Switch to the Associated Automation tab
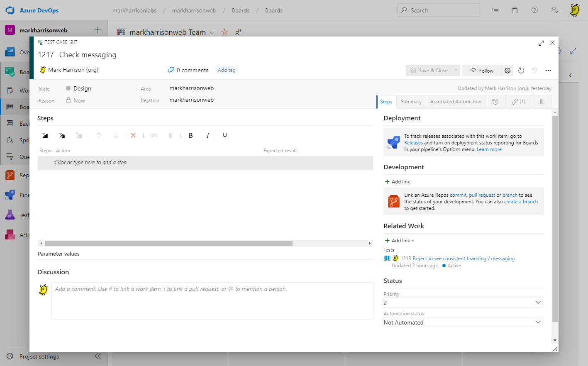The image size is (588, 366). point(456,102)
